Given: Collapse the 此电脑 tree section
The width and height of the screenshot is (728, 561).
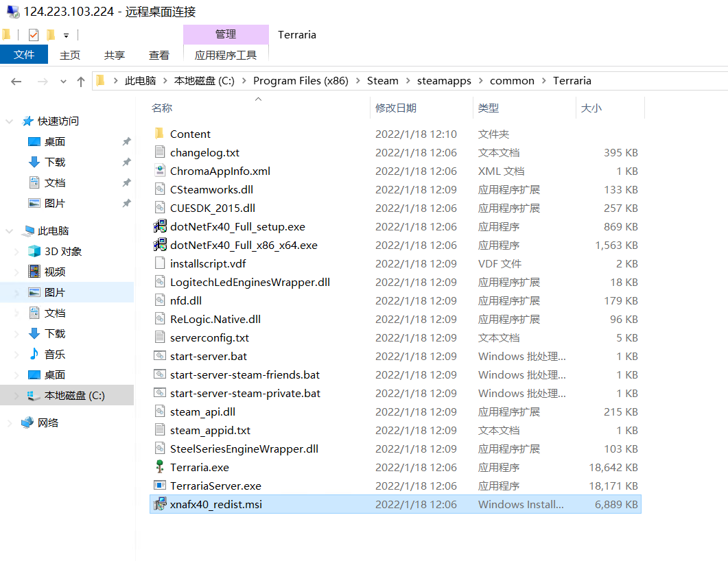Looking at the screenshot, I should pos(10,230).
